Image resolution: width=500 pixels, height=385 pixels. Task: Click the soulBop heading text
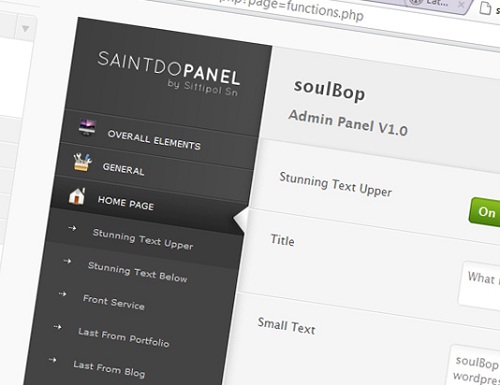pos(329,90)
